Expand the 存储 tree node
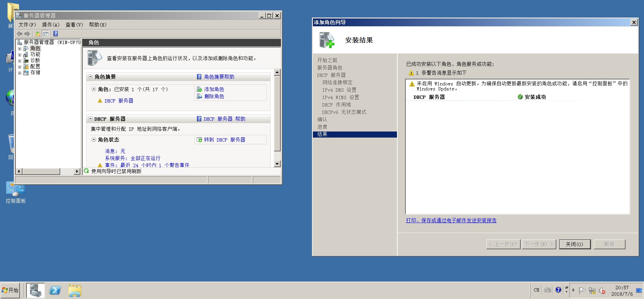Viewport: 644px width, 299px height. [x=19, y=73]
